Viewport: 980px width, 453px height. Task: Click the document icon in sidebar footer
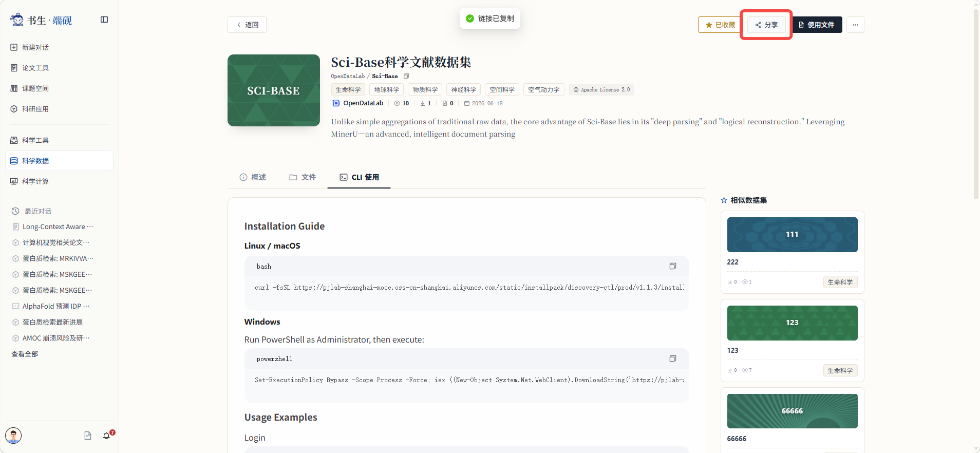88,436
